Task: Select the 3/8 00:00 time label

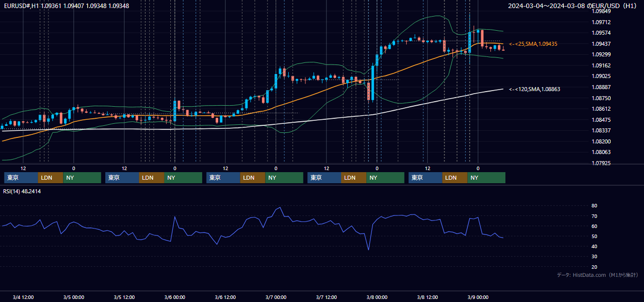Action: click(x=377, y=297)
